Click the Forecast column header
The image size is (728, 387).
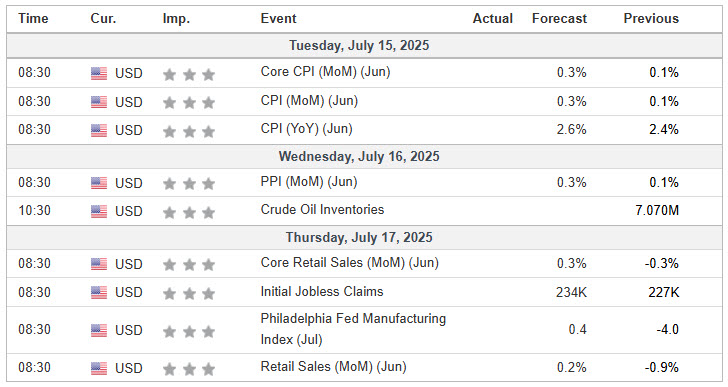point(559,19)
